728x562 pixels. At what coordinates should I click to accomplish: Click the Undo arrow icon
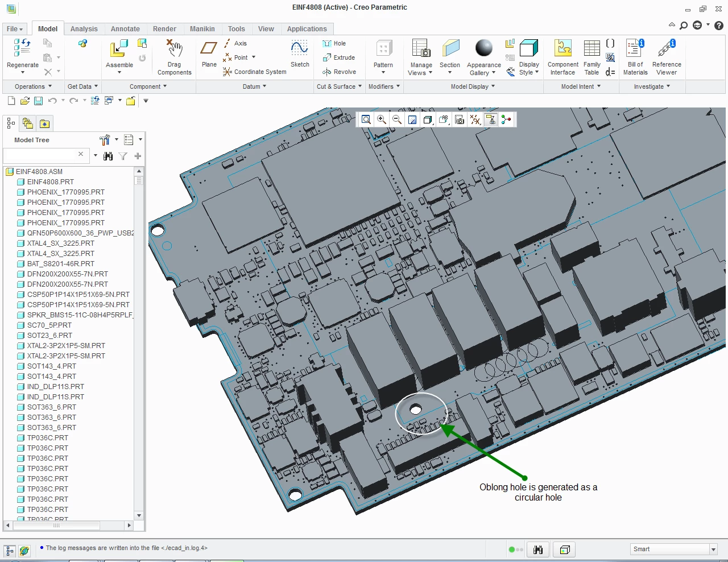[52, 101]
